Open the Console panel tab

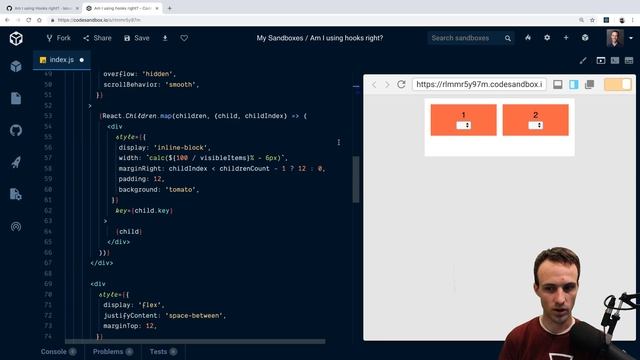point(58,351)
